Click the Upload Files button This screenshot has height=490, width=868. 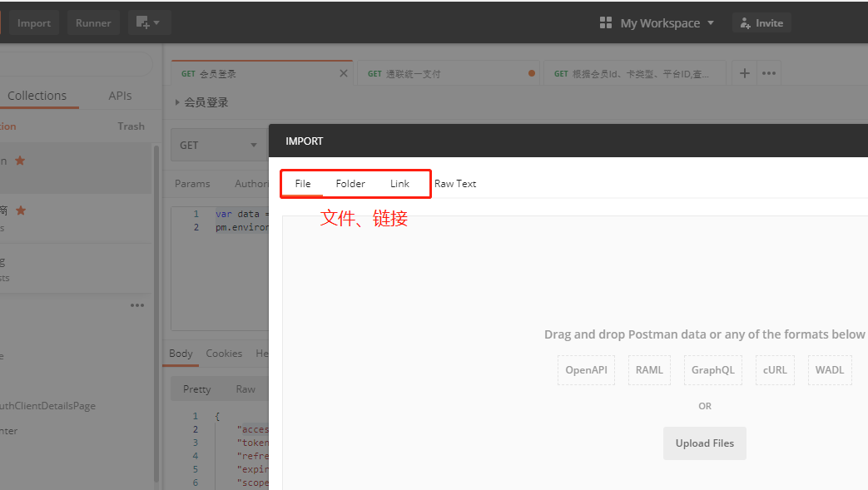pos(704,443)
